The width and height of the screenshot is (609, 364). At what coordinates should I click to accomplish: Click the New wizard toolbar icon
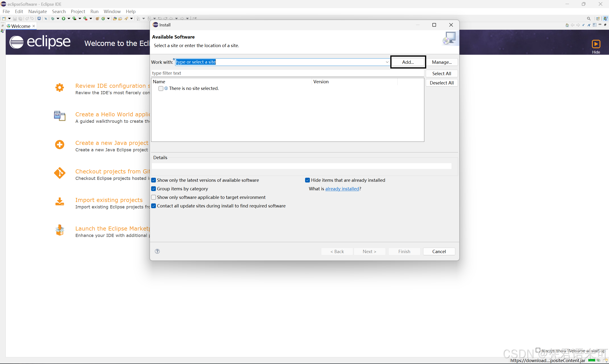[x=4, y=18]
